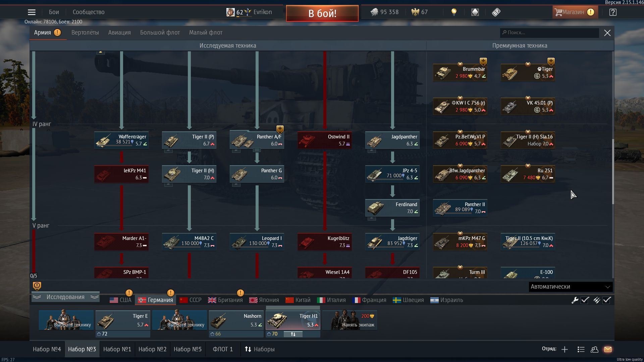Click the red В бой! button
644x362 pixels.
[322, 13]
